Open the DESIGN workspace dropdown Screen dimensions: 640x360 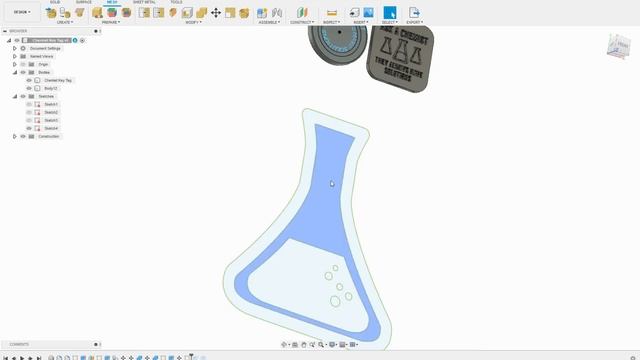pos(22,12)
